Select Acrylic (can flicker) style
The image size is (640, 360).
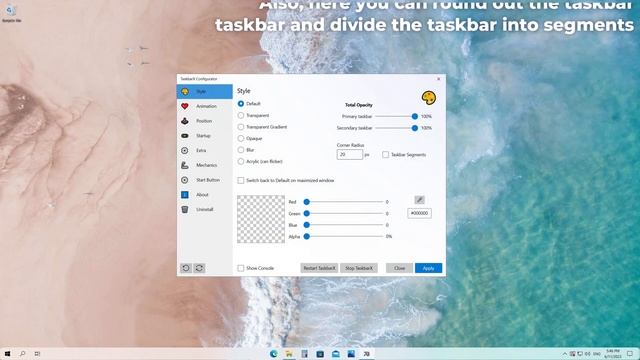pos(241,162)
